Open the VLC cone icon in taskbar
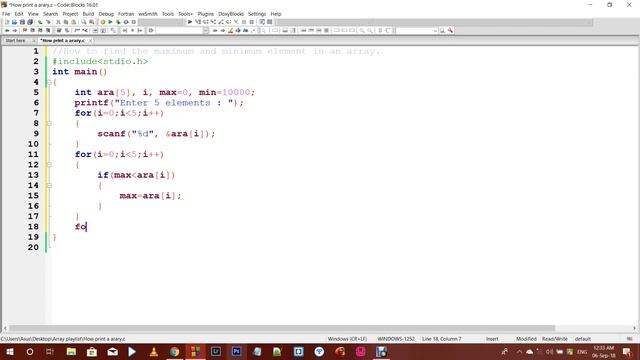640x360 pixels. click(x=154, y=351)
